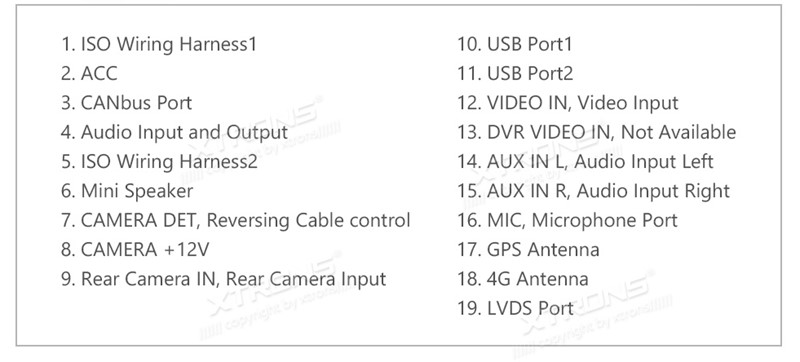Click the USB Port2 label
Image resolution: width=800 pixels, height=362 pixels.
515,73
